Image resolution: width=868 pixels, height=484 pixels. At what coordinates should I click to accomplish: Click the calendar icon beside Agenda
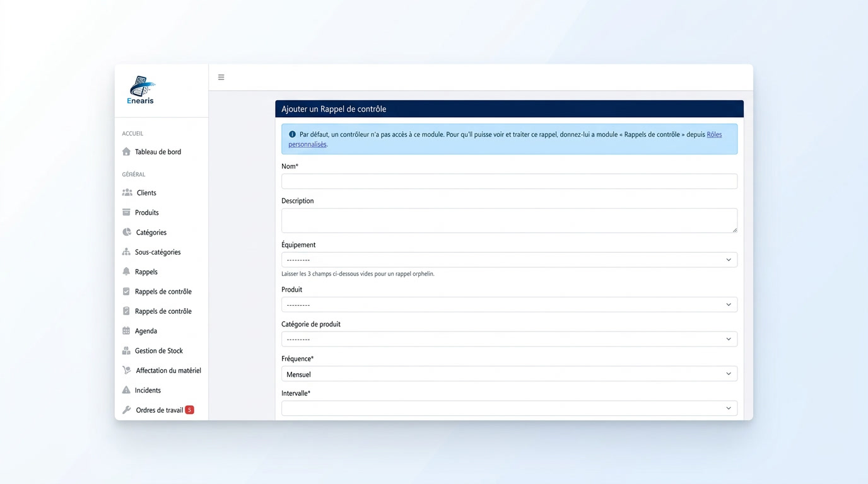[126, 331]
